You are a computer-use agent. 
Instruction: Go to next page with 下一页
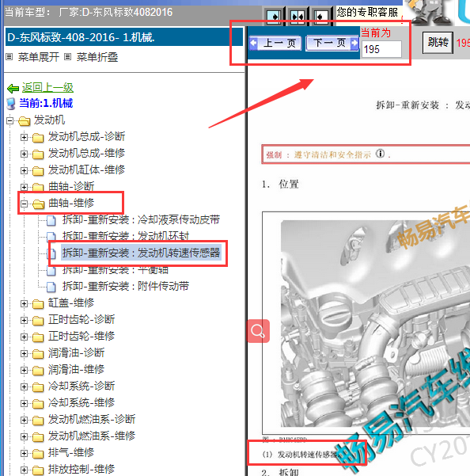click(332, 43)
